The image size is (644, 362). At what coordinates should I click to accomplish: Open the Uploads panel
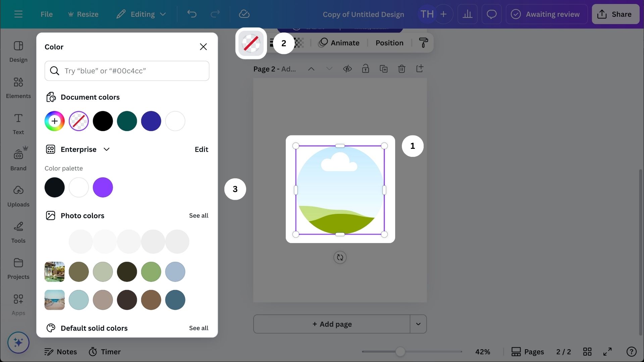click(18, 196)
